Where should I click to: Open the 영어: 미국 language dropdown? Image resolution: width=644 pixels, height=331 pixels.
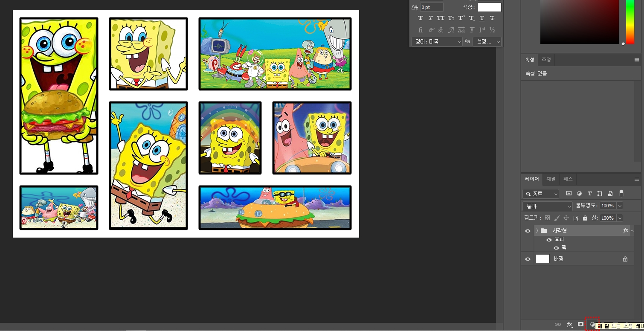[x=437, y=42]
